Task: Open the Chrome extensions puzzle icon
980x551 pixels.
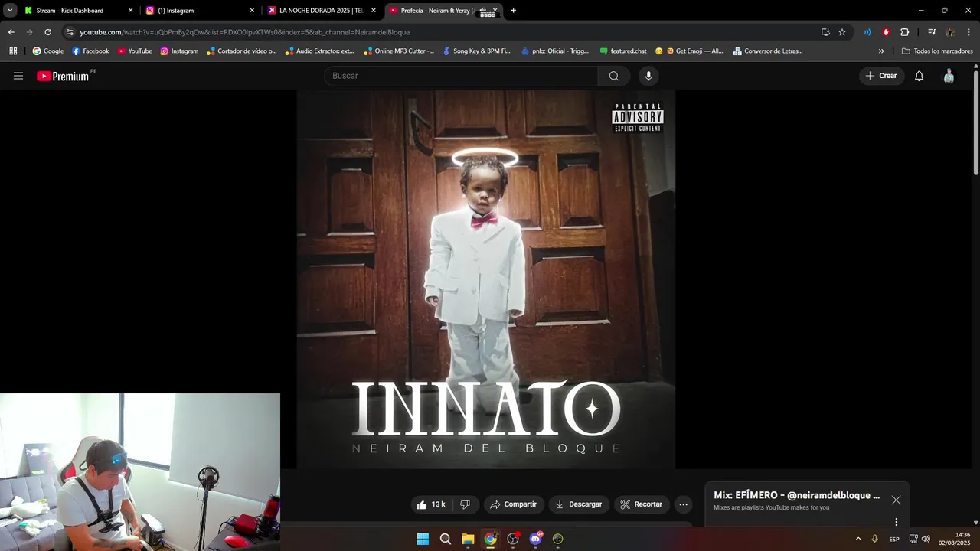Action: point(904,32)
